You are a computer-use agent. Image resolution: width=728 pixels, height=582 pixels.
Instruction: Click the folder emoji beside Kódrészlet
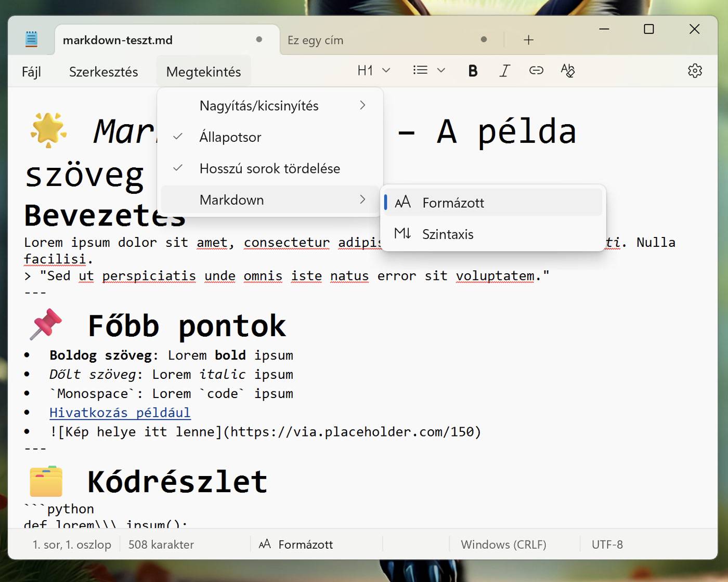tap(46, 481)
